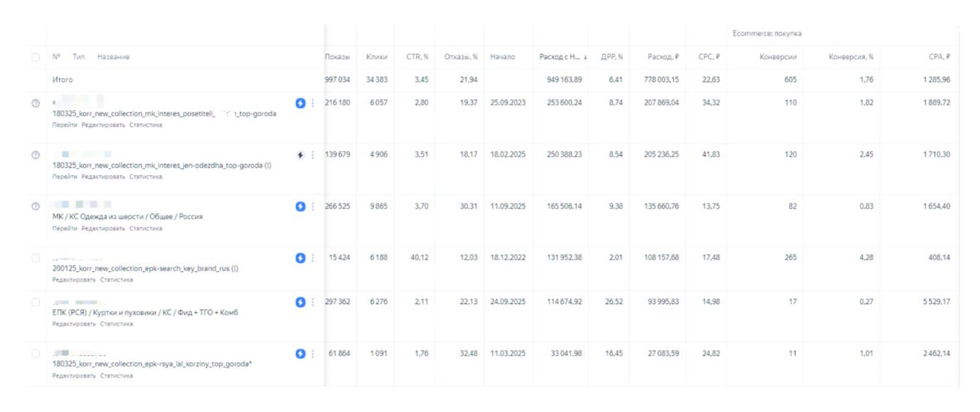Viewport: 980px width, 412px height.
Task: Open three-dot menu for lal_korziny_top_goroda campaign
Action: (x=313, y=354)
